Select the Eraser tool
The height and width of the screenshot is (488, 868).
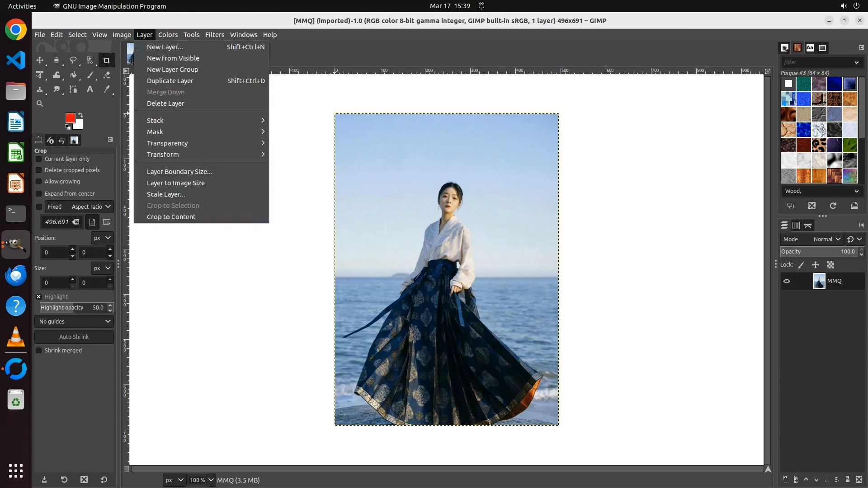point(107,75)
